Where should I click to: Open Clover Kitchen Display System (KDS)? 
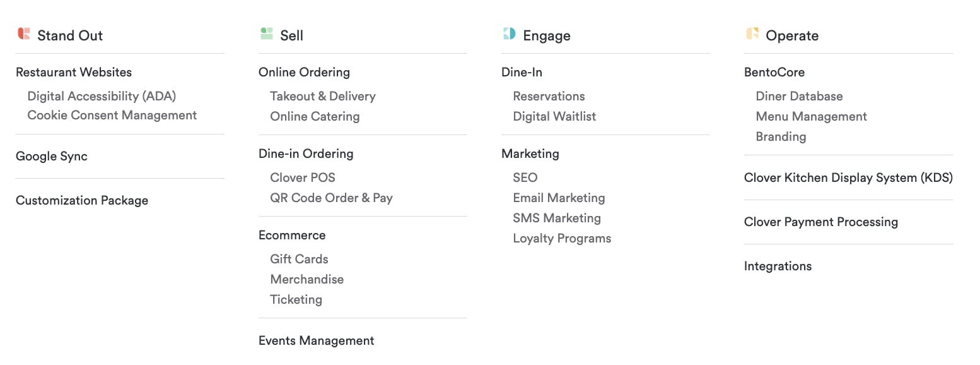coord(848,177)
